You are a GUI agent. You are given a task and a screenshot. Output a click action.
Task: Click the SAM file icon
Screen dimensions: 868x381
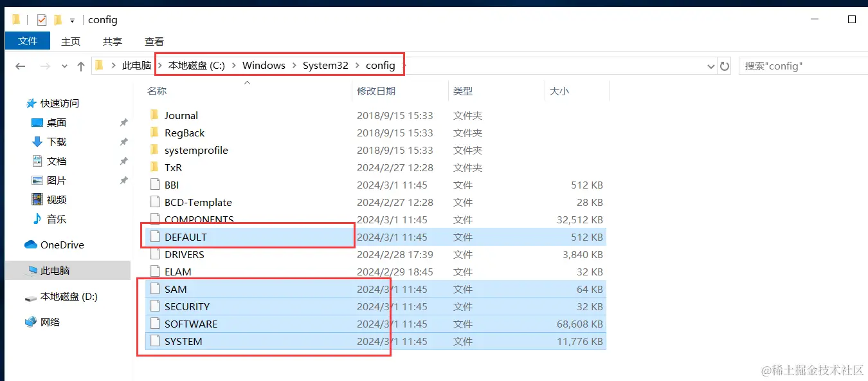(154, 289)
